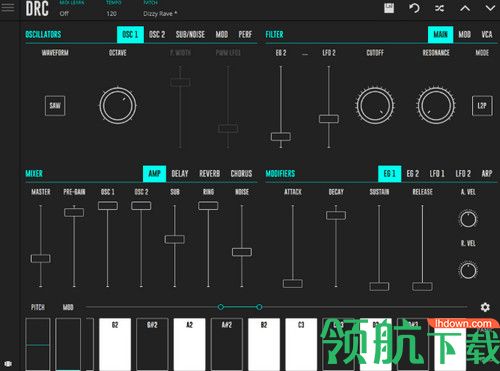Go to next patch with down chevron

click(490, 8)
